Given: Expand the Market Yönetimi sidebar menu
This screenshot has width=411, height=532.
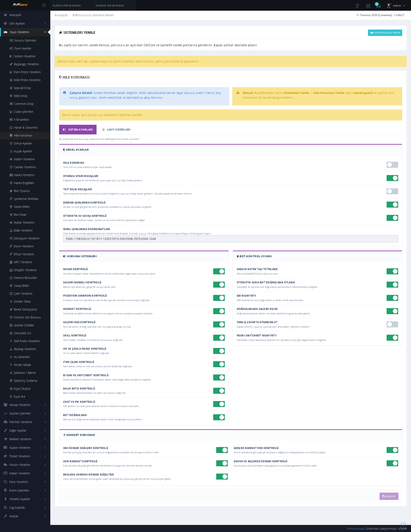Looking at the screenshot, I should pos(25,439).
